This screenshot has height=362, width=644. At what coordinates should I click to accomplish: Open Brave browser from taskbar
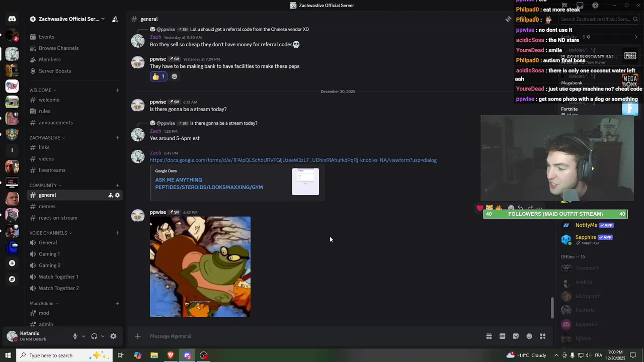[171, 355]
